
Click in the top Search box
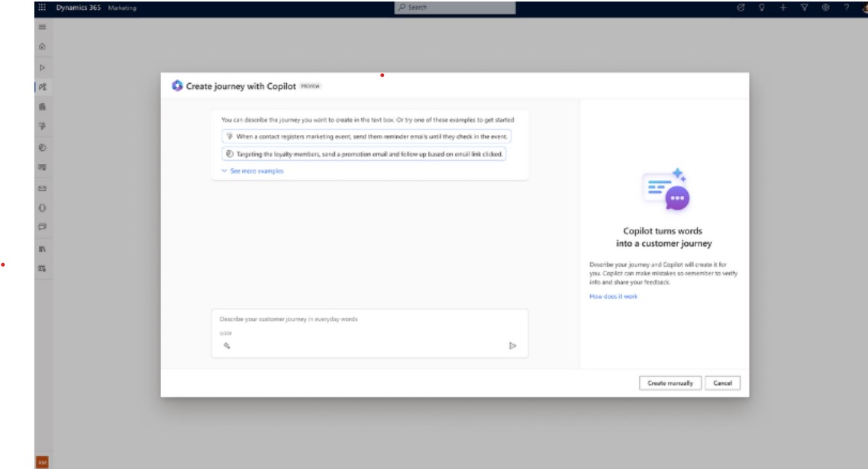[455, 8]
